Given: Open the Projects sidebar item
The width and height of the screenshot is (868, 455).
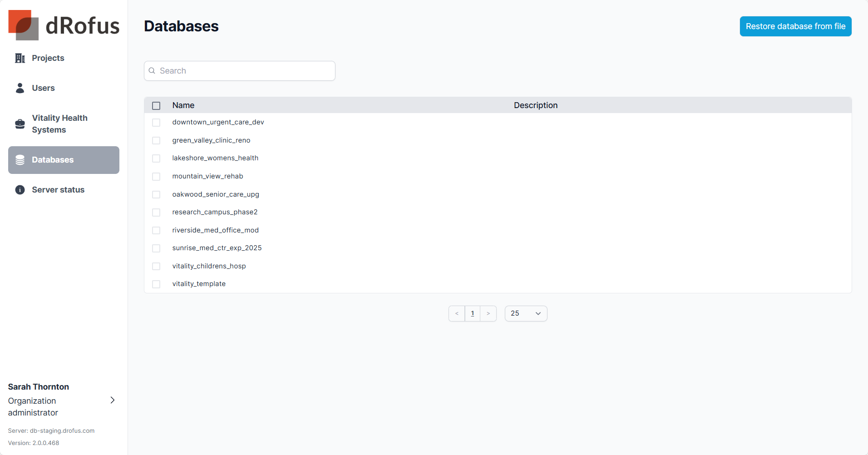Looking at the screenshot, I should 48,58.
